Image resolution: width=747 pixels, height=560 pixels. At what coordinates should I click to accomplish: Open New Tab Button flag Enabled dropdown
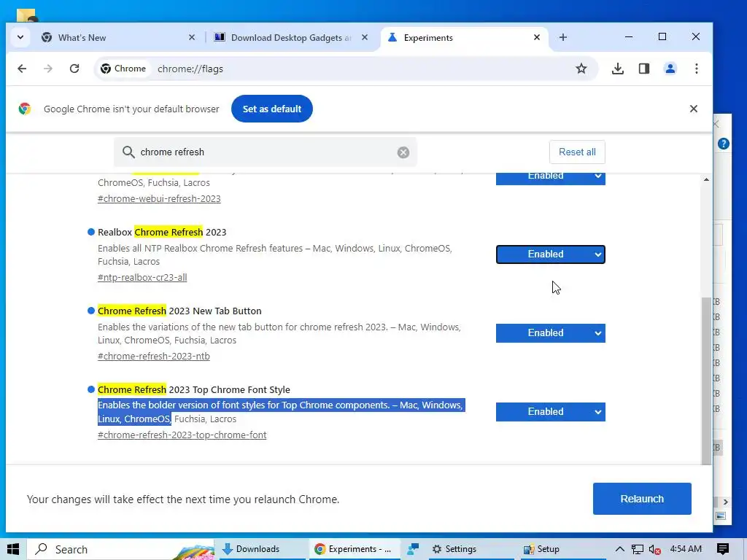tap(550, 332)
